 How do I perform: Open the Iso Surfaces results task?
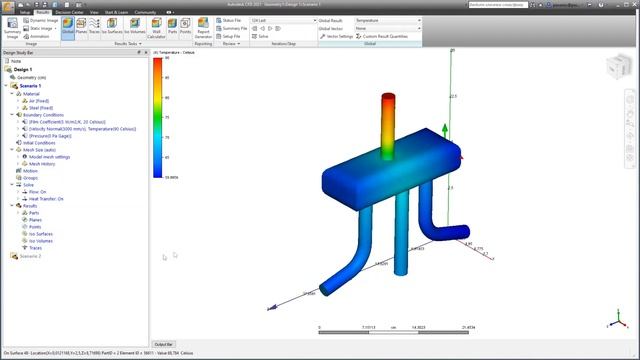pyautogui.click(x=112, y=27)
